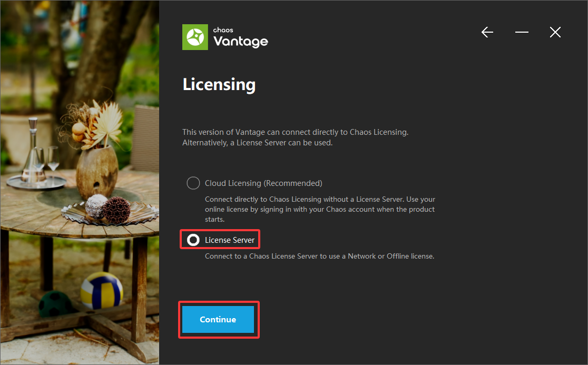This screenshot has width=588, height=365.
Task: Select the License Server radio button
Action: pyautogui.click(x=193, y=240)
